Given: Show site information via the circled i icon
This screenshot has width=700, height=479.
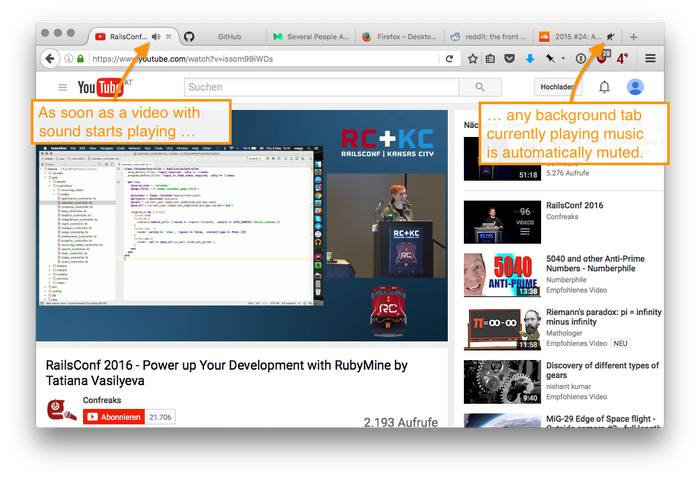Looking at the screenshot, I should [x=69, y=58].
